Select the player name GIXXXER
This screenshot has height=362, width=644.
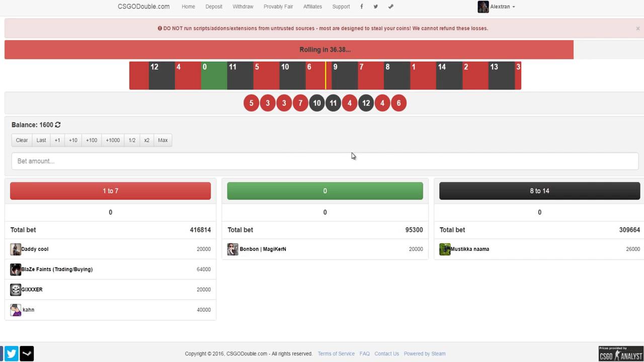[x=32, y=290]
